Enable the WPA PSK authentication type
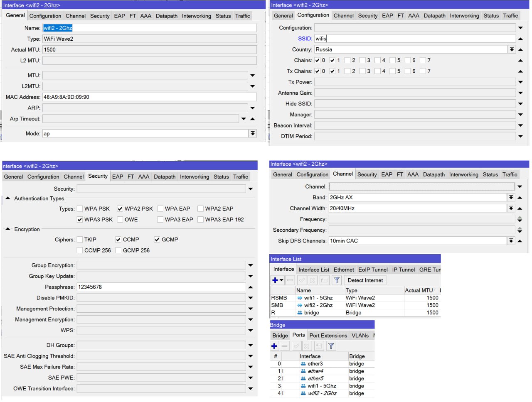The image size is (532, 402). click(80, 209)
